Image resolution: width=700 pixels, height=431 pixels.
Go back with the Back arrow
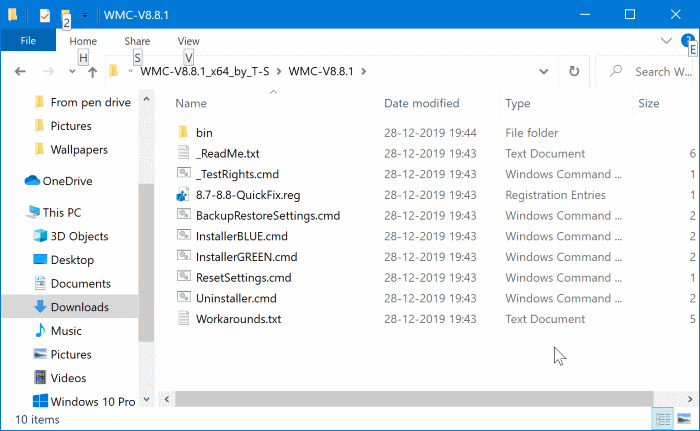pos(20,71)
